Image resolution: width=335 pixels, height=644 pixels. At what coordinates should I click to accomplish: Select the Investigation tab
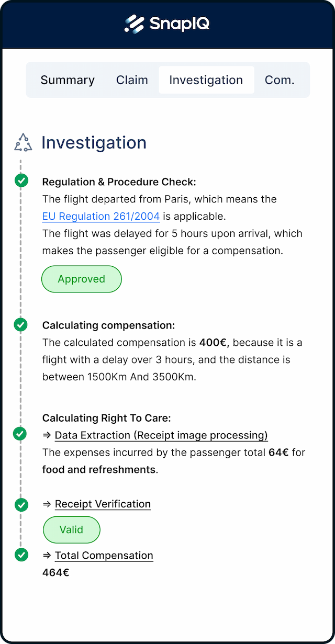(x=206, y=80)
